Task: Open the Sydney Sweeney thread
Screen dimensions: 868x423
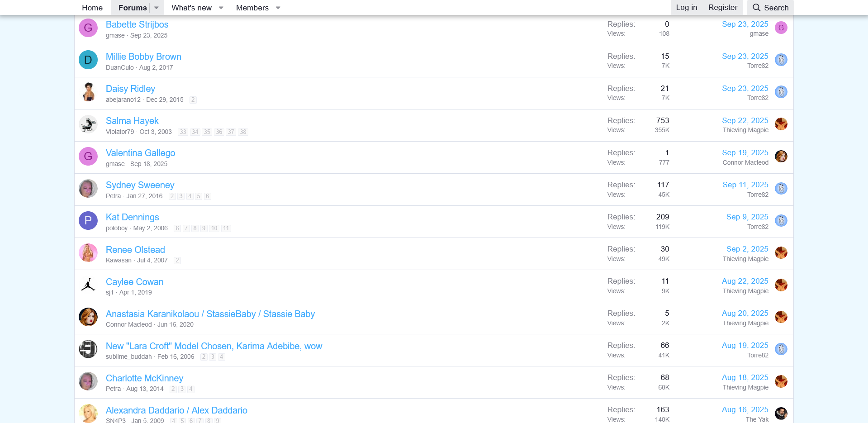Action: tap(140, 185)
